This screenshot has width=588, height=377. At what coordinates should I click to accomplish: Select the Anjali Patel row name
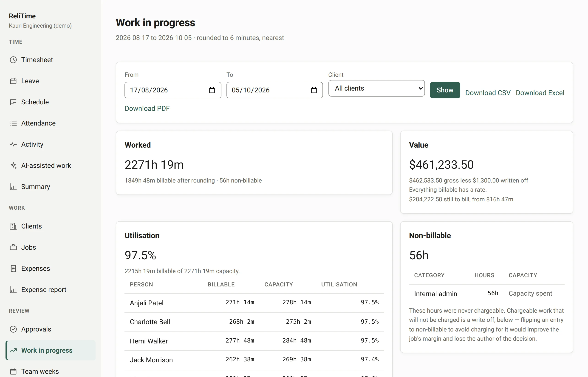tap(147, 303)
